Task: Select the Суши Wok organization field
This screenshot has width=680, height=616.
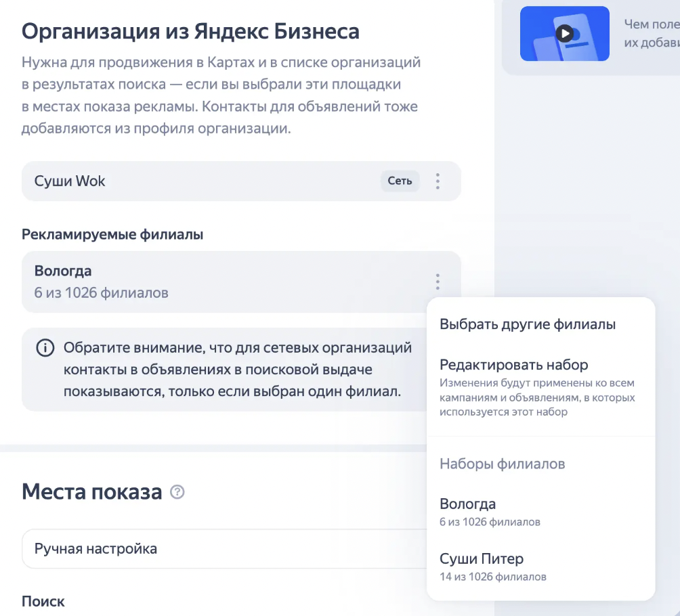Action: 241,181
